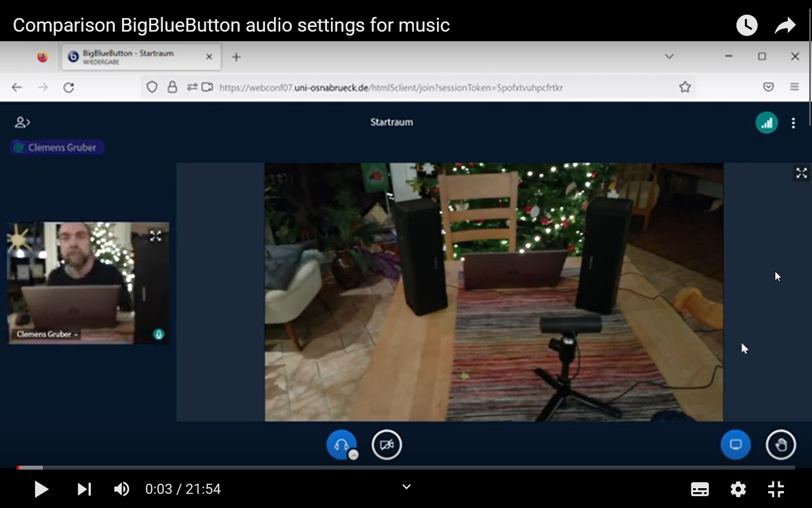Expand Clemens Gruber's webcam with fullscreen icon
The image size is (812, 508).
(157, 236)
